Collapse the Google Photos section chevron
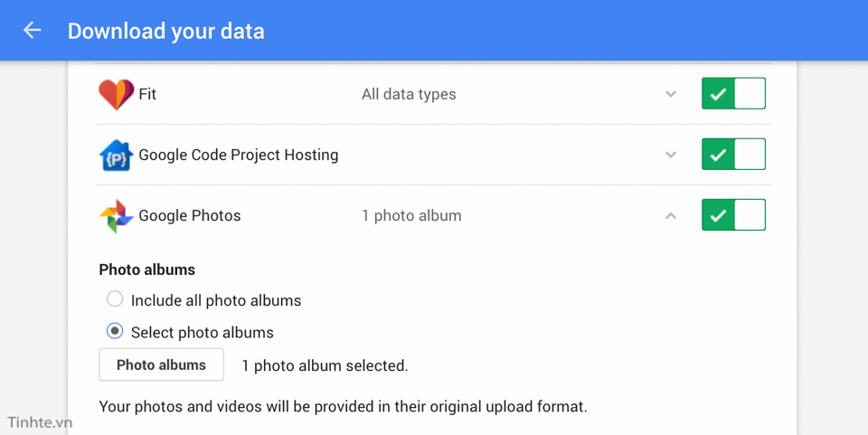Screen dimensions: 868x435 pos(670,215)
